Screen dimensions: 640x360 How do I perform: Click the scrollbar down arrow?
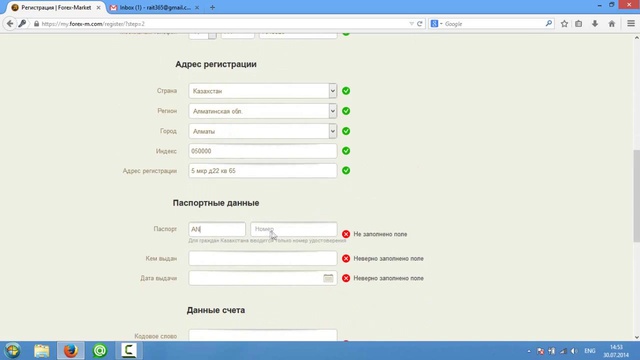click(636, 337)
